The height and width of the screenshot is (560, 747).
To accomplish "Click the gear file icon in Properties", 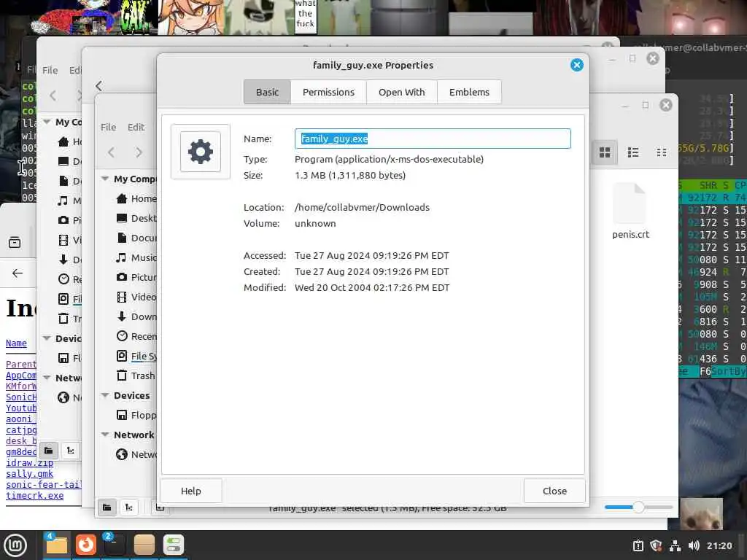I will 201,152.
